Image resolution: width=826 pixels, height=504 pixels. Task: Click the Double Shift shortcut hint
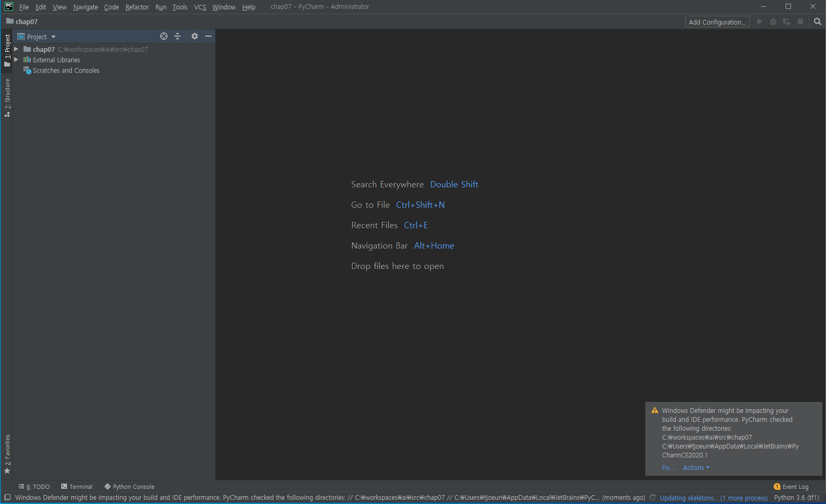pos(454,184)
